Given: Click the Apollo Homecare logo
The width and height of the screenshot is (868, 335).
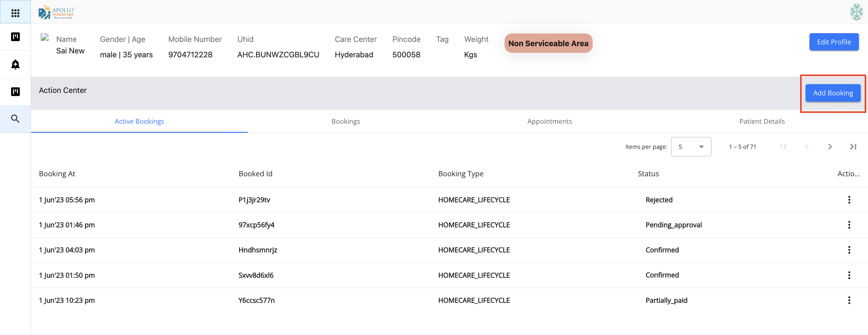Looking at the screenshot, I should (57, 12).
